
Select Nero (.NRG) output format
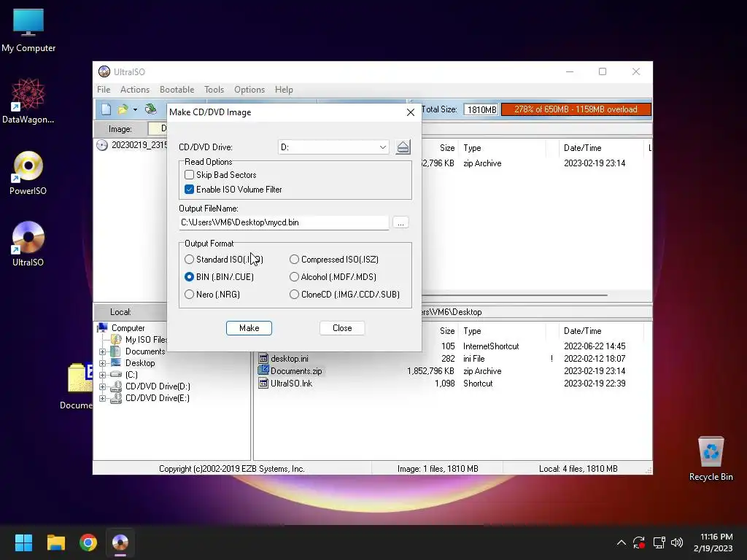[189, 295]
